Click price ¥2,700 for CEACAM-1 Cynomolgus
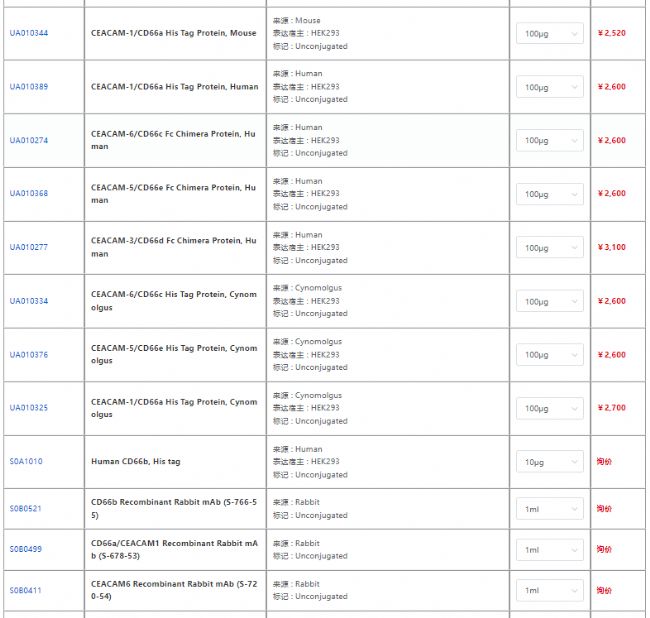Image resolution: width=650 pixels, height=618 pixels. coord(611,408)
